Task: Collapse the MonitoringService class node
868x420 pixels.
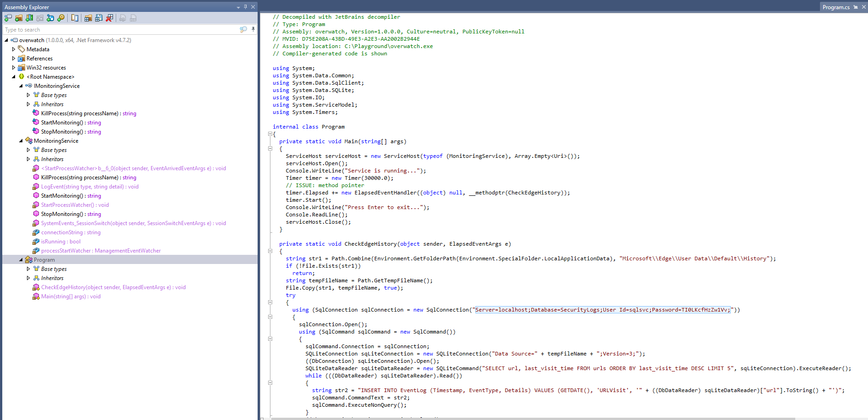Action: click(21, 141)
